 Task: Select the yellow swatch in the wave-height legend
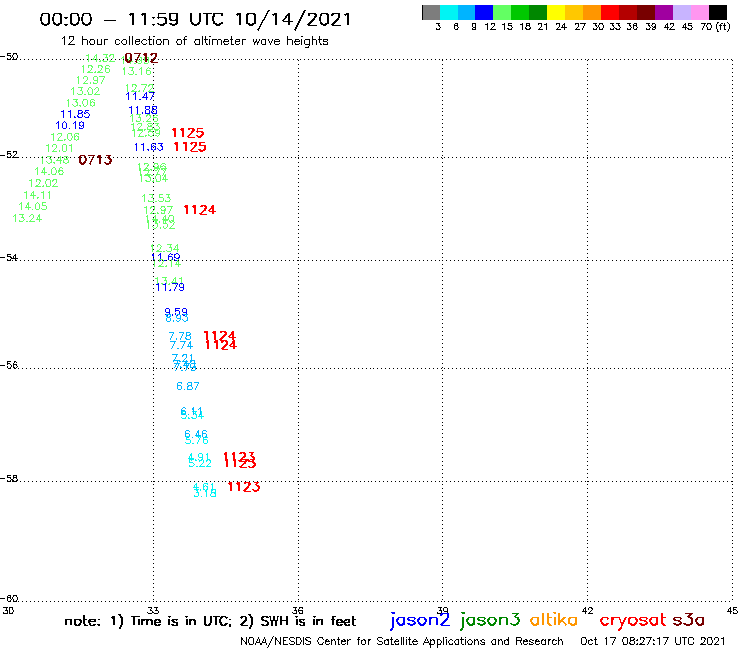click(x=556, y=12)
